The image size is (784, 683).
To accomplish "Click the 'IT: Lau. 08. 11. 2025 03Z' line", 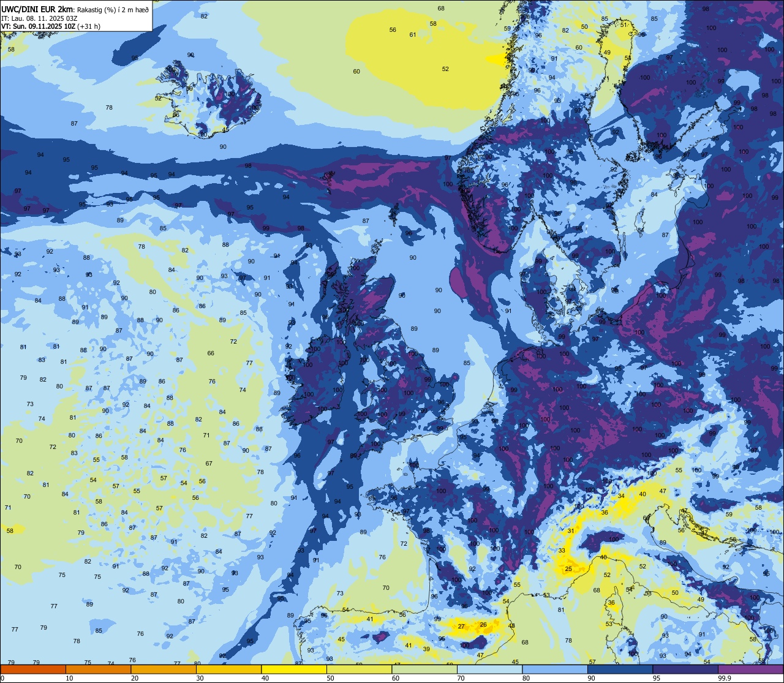I will click(x=39, y=18).
